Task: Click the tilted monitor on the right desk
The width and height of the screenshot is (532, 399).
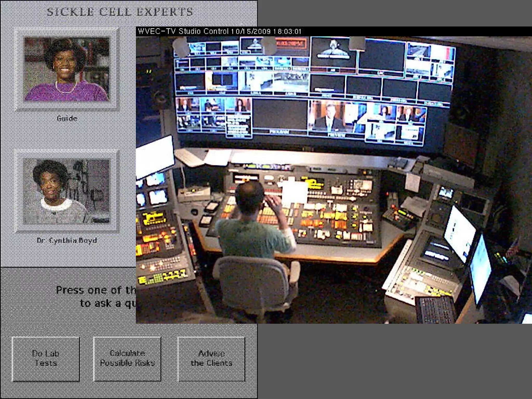Action: (460, 234)
